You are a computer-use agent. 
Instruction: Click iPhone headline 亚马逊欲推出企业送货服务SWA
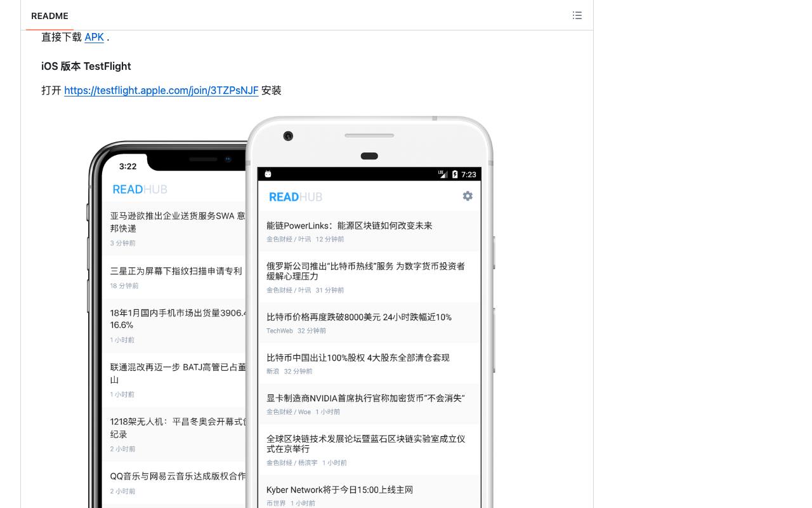[x=178, y=222]
